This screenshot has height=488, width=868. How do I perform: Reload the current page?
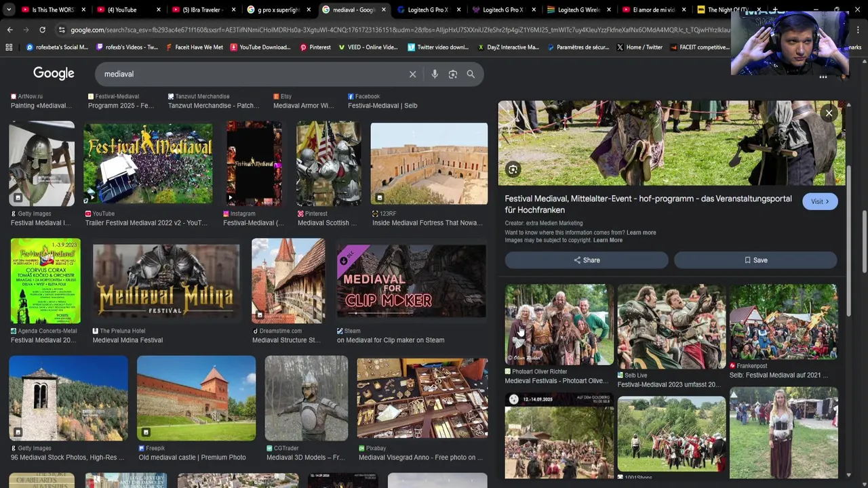pyautogui.click(x=42, y=30)
